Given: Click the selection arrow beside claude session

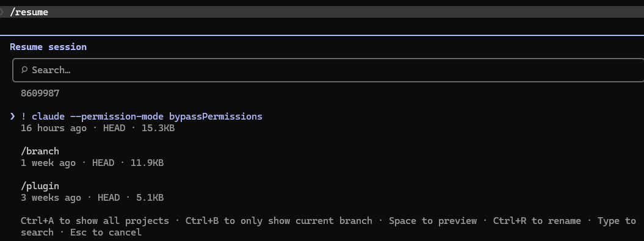Looking at the screenshot, I should click(13, 117).
